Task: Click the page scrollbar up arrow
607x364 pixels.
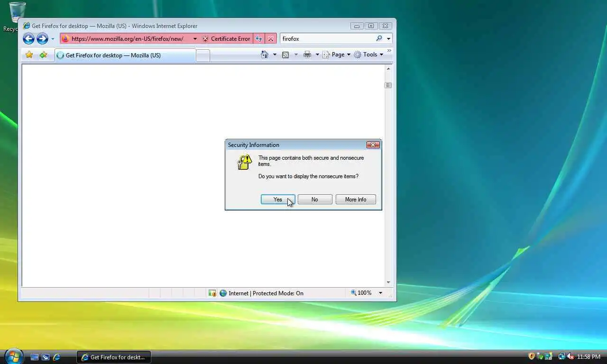Action: pos(388,69)
